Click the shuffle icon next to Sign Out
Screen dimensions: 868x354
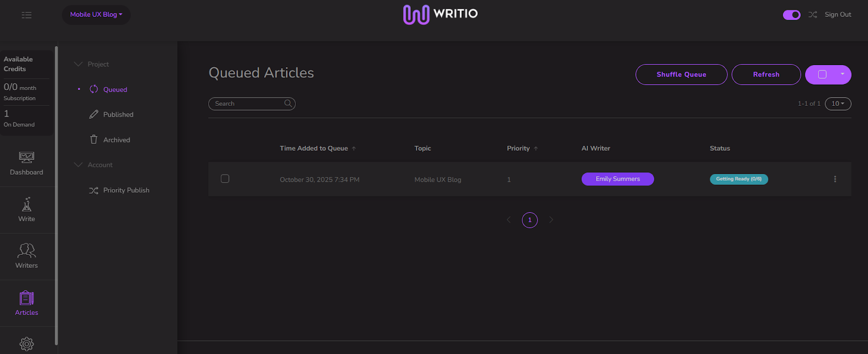point(813,15)
